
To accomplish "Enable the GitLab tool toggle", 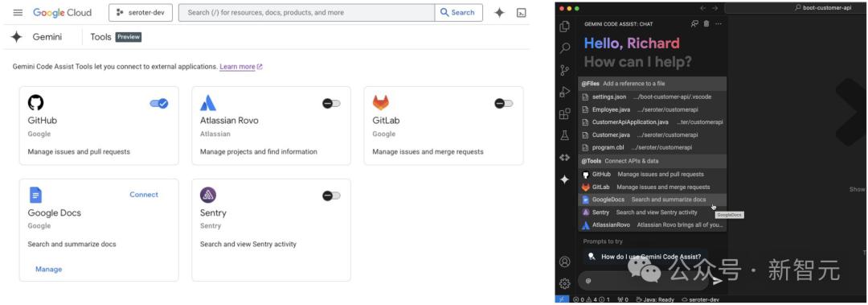I will pyautogui.click(x=504, y=103).
